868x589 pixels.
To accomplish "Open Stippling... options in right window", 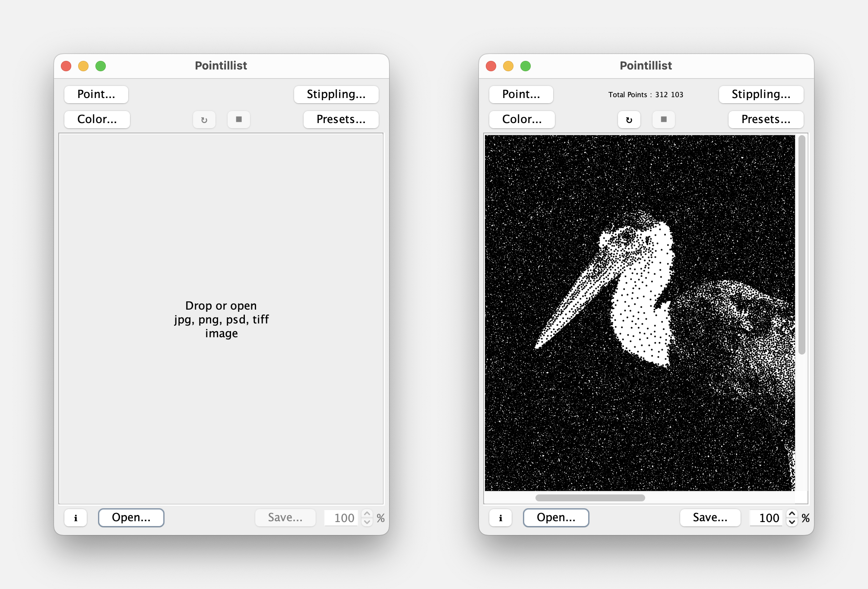I will pos(761,95).
